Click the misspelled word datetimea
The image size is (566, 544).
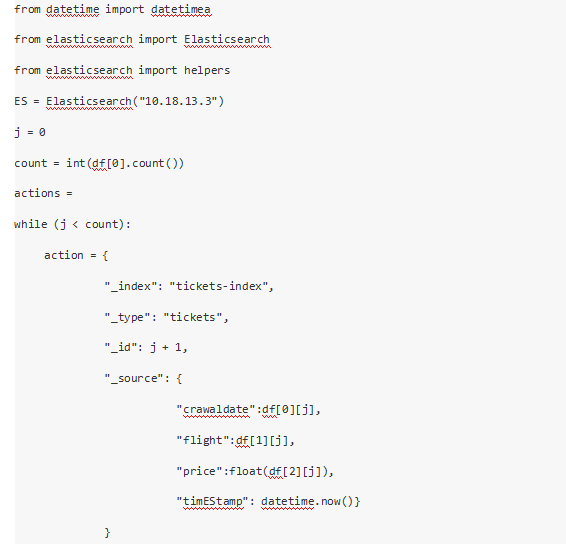click(180, 9)
